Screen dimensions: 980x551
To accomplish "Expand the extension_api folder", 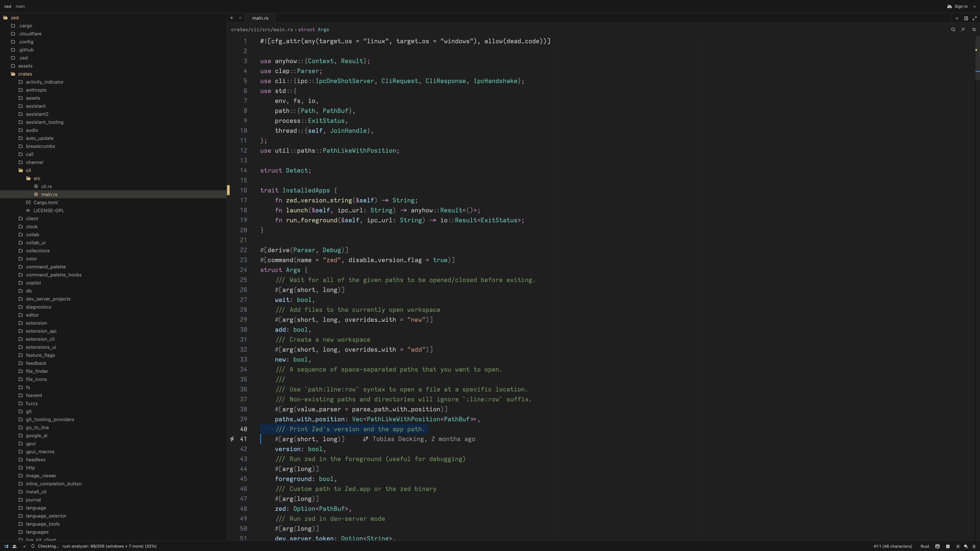I will (x=113, y=331).
